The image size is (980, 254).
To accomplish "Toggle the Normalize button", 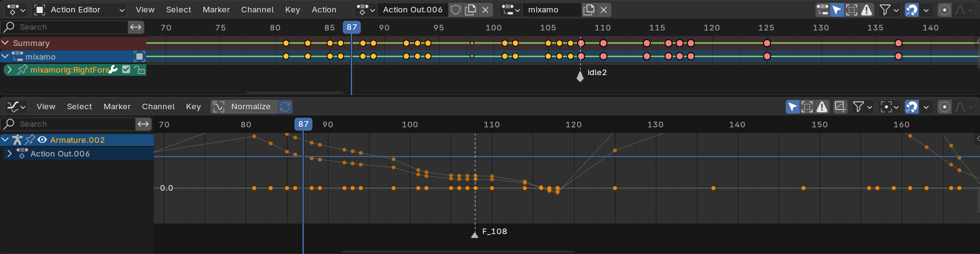I will [x=244, y=106].
